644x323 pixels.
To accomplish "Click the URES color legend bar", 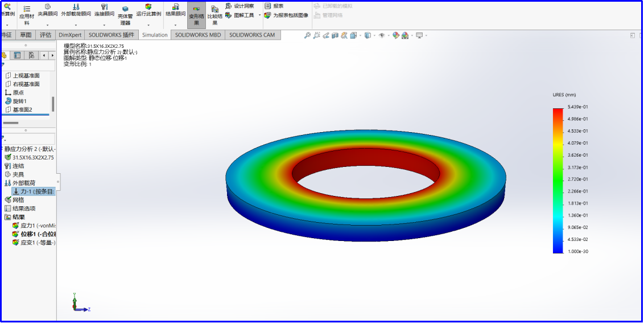I will [557, 180].
